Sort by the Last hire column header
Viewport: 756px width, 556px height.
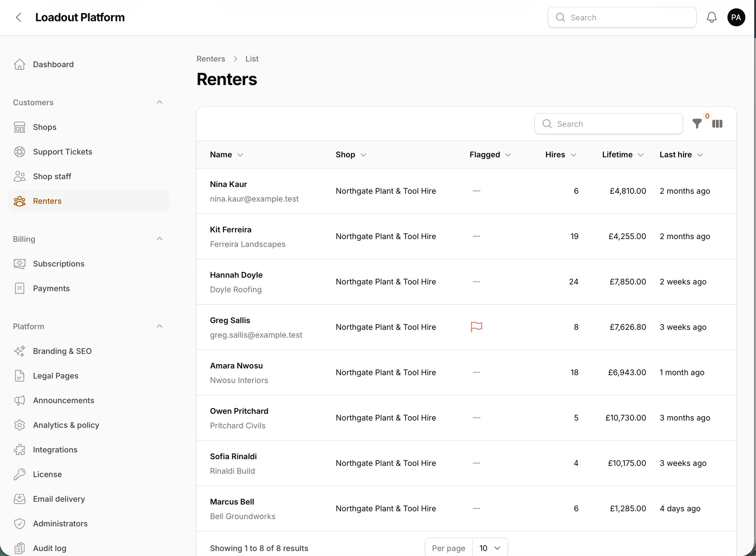point(681,155)
